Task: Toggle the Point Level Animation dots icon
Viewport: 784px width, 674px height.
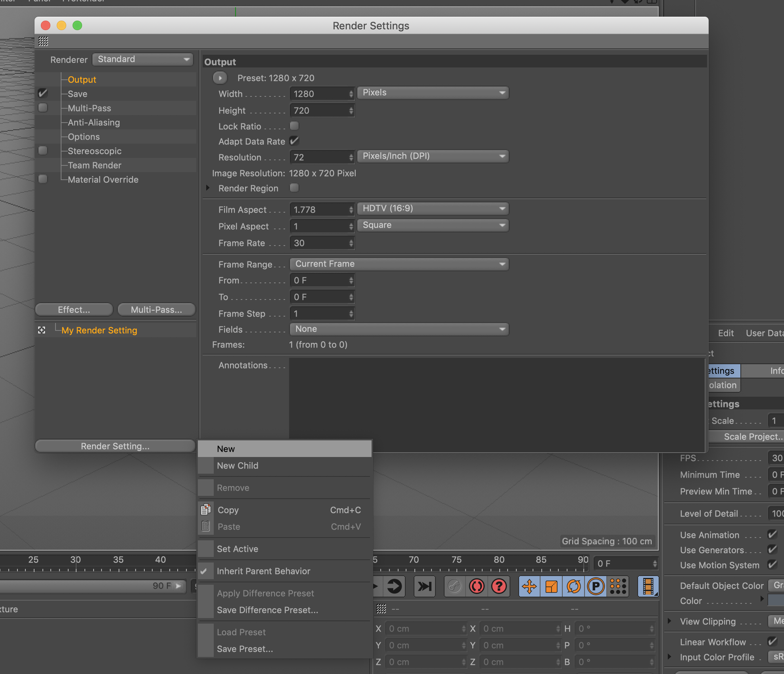Action: pos(618,586)
